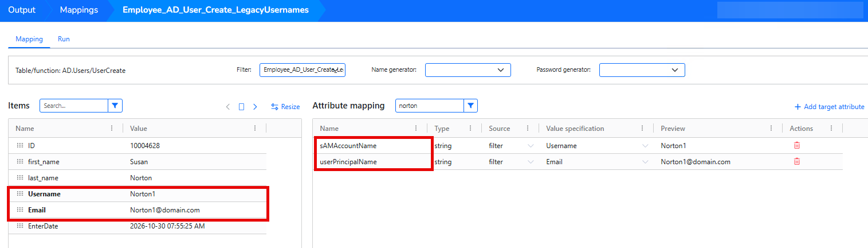Open attribute mapping Name column menu
Screen dimensions: 868x248
tap(416, 129)
